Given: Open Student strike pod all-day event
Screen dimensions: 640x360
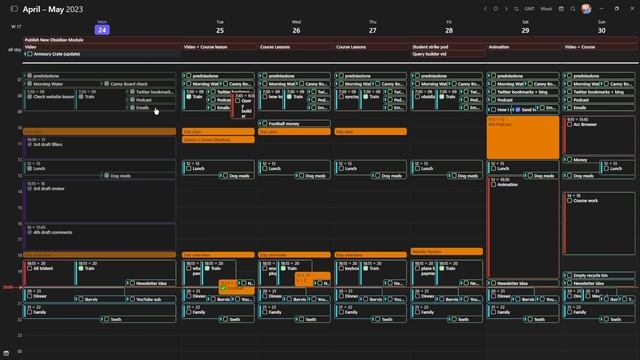Looking at the screenshot, I should click(x=448, y=47).
